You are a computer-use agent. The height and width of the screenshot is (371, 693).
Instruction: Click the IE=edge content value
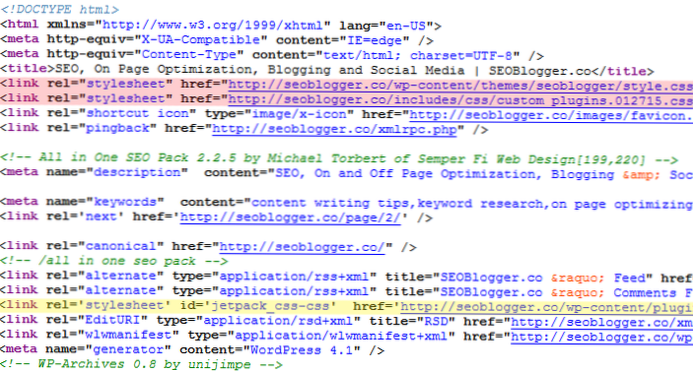[375, 40]
